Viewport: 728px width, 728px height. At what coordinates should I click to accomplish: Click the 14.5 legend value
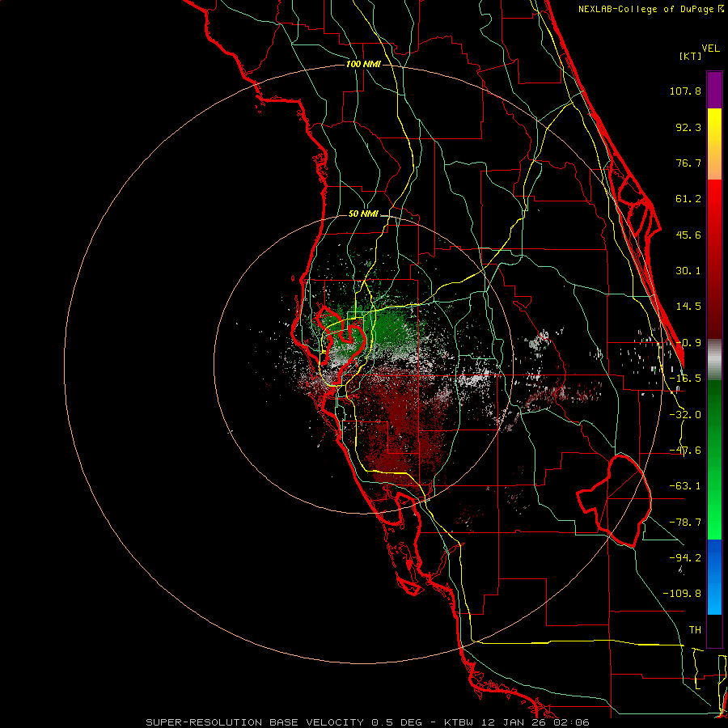tap(688, 307)
